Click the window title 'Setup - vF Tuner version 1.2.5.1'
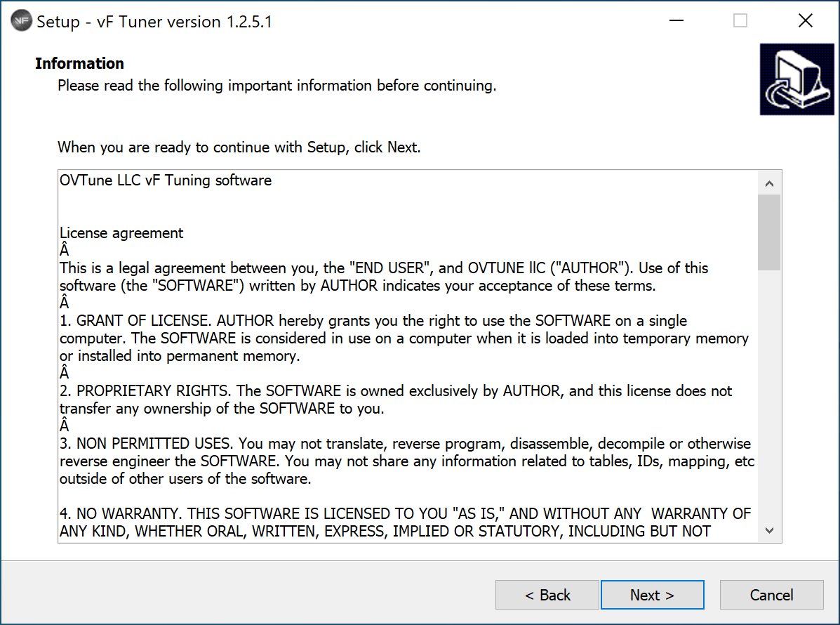840x625 pixels. coord(154,22)
